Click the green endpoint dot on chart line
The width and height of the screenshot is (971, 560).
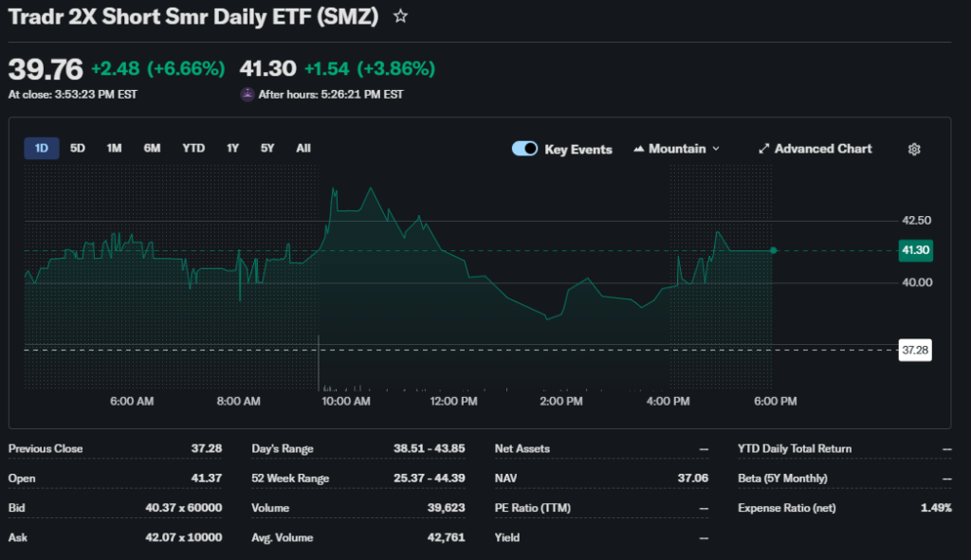click(x=775, y=250)
